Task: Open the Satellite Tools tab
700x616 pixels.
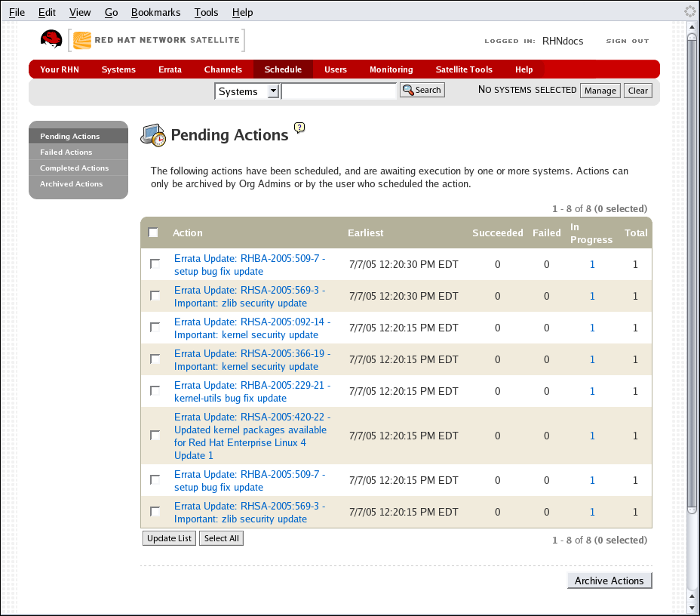Action: [x=464, y=69]
